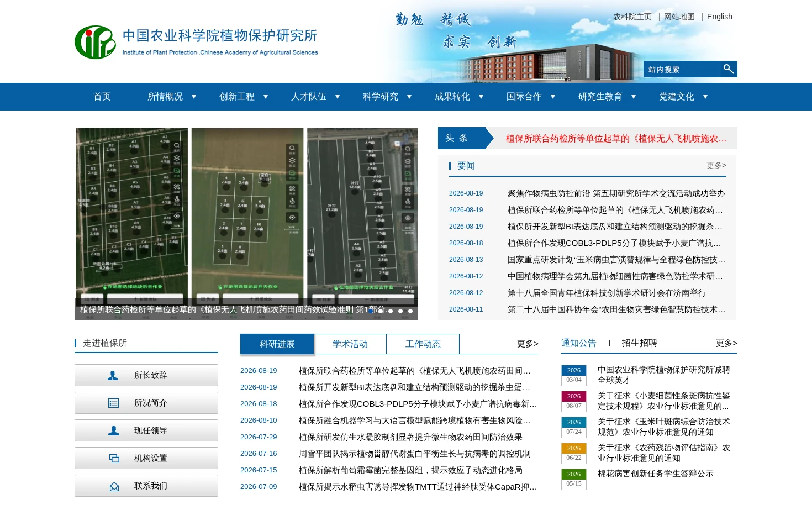The width and height of the screenshot is (812, 510).
Task: Click the list icon beside 所况简介
Action: pos(113,403)
